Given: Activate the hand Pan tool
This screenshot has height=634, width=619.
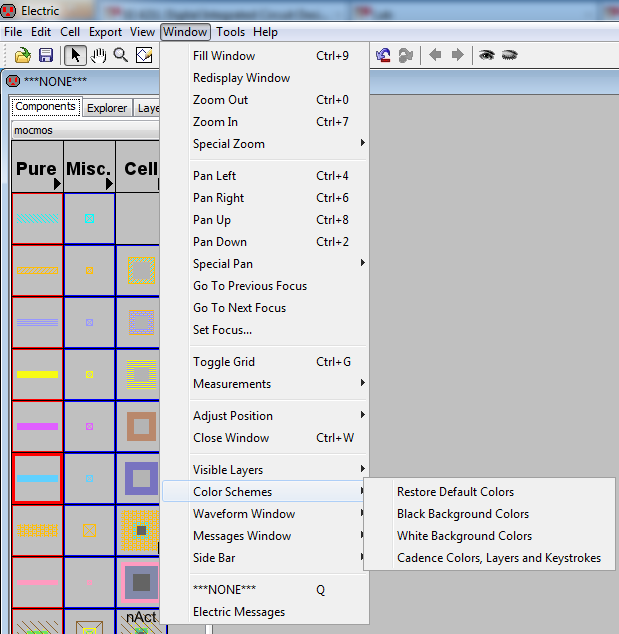Looking at the screenshot, I should pyautogui.click(x=98, y=55).
